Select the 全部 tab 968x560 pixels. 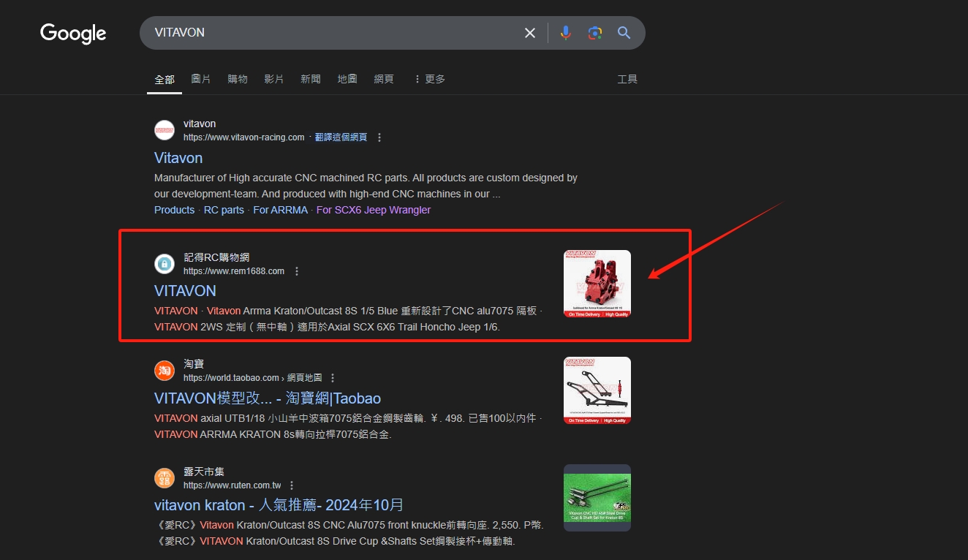tap(165, 79)
